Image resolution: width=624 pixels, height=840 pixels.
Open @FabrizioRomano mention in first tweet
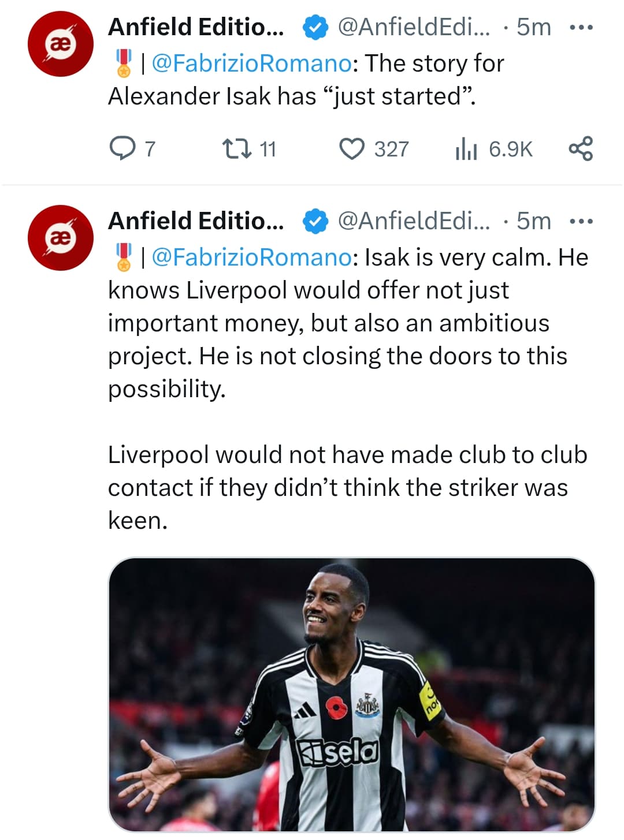[x=251, y=64]
